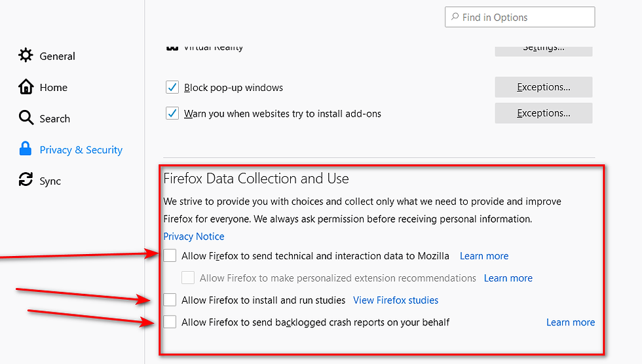The image size is (642, 364).
Task: Click the Sync arrows icon
Action: click(x=26, y=179)
